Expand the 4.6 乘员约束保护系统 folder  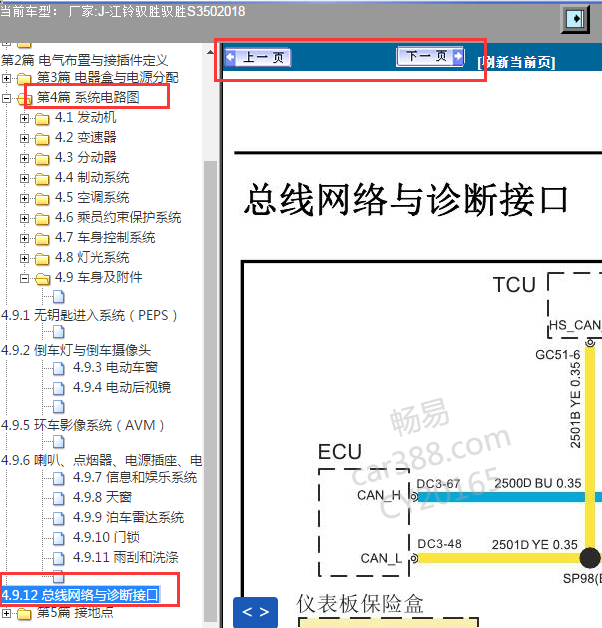tap(24, 219)
